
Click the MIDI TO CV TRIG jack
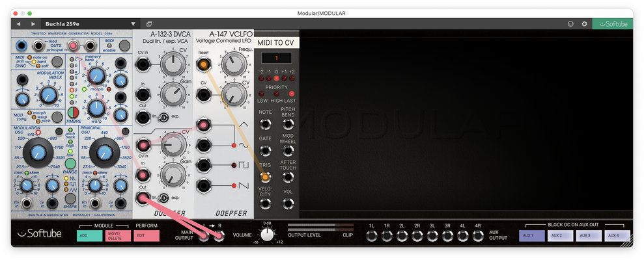[265, 177]
